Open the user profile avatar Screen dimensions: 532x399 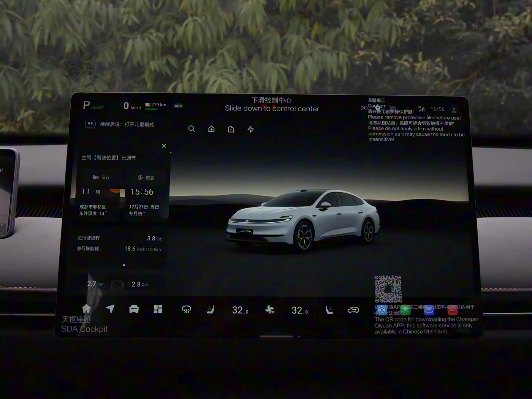(454, 109)
